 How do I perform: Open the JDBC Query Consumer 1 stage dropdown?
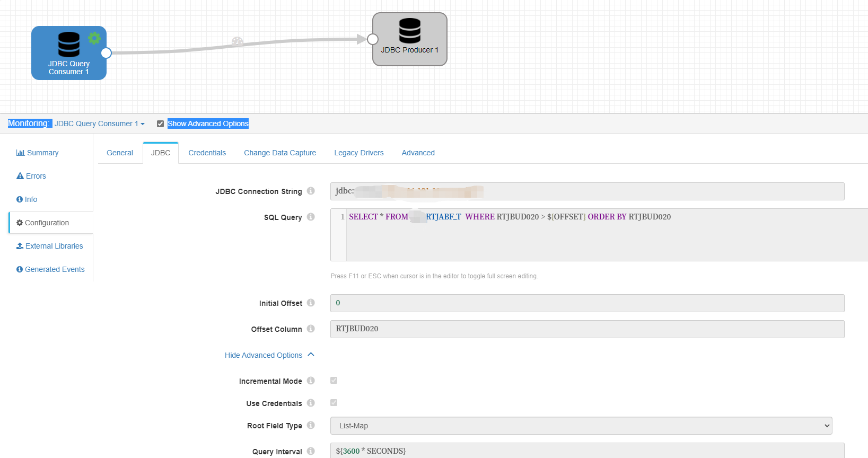click(x=100, y=124)
